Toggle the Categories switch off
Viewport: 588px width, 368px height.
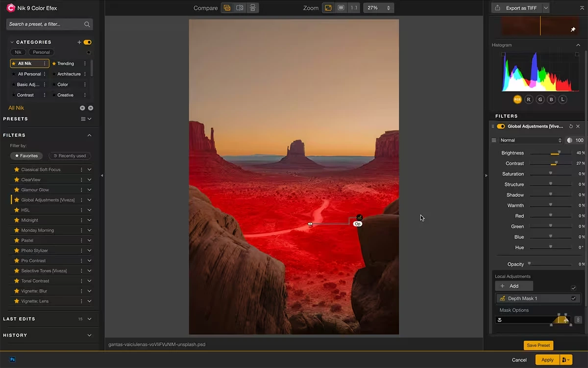tap(88, 42)
